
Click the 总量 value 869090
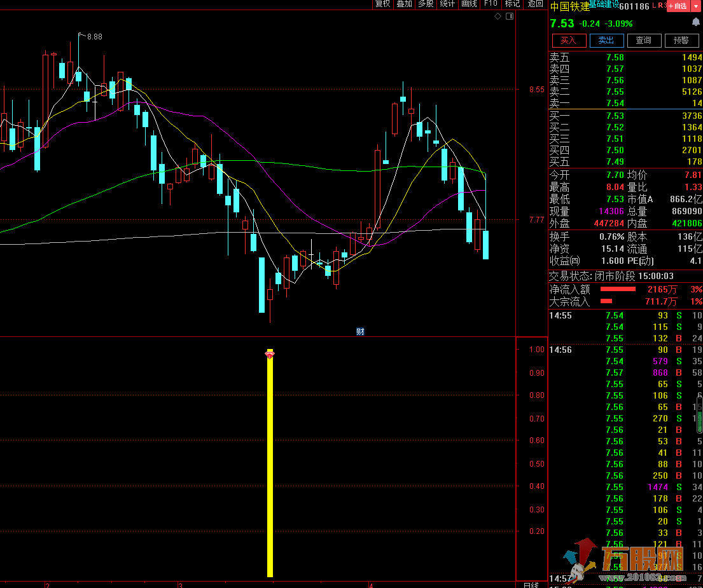point(687,212)
